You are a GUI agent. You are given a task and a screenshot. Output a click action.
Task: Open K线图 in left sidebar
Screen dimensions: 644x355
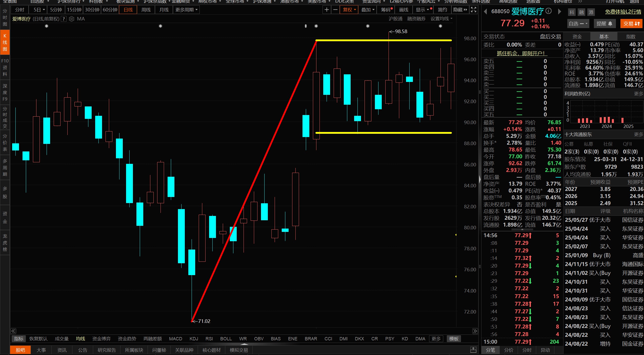tap(5, 42)
